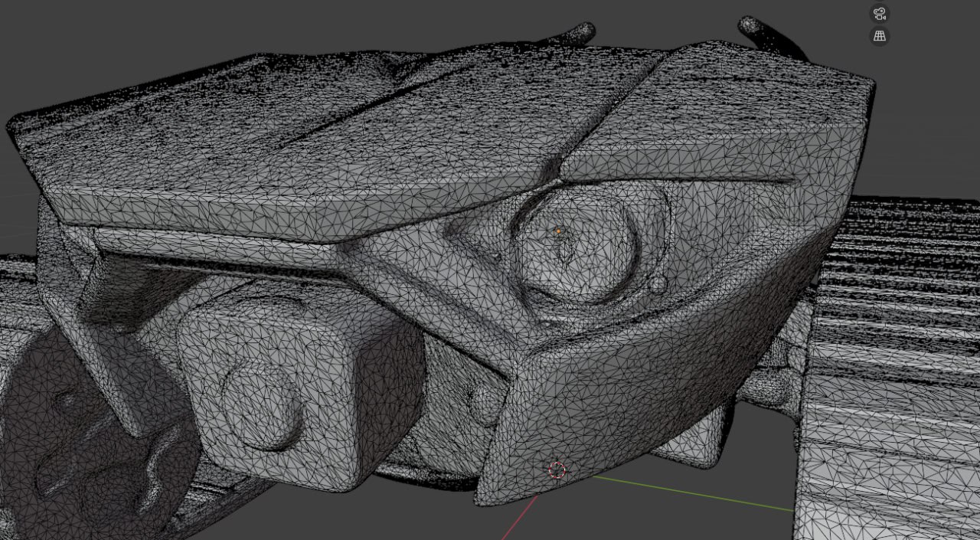Viewport: 980px width, 540px height.
Task: Toggle the camera view icon
Action: (x=880, y=14)
